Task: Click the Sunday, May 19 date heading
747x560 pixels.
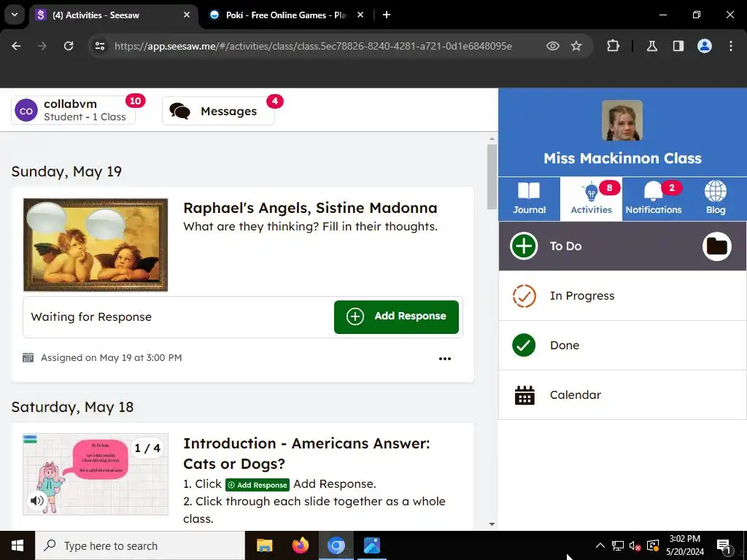Action: click(66, 171)
